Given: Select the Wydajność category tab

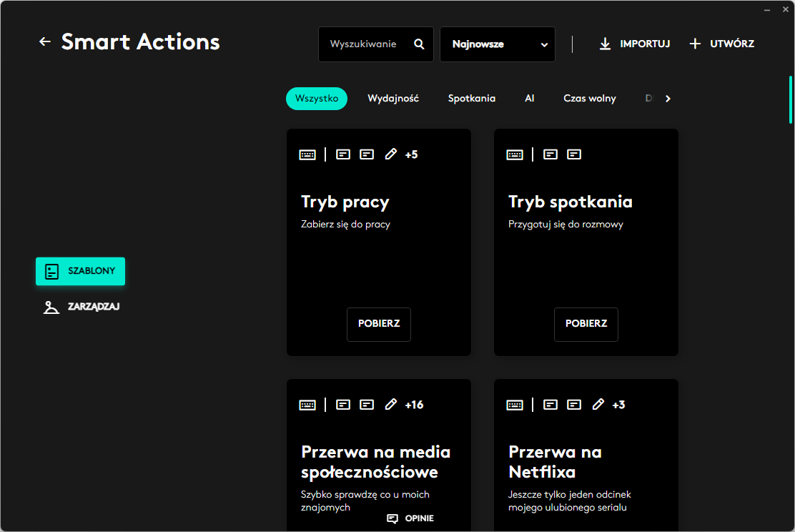Looking at the screenshot, I should click(x=393, y=99).
